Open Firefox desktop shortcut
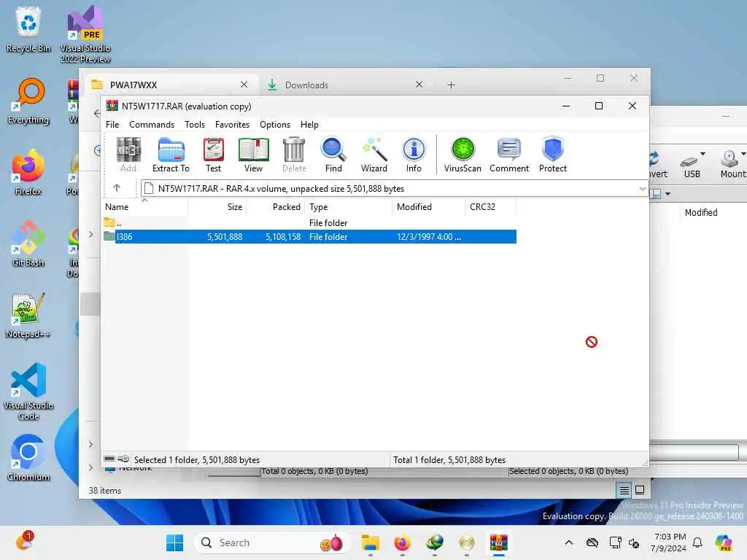The height and width of the screenshot is (560, 747). tap(28, 172)
